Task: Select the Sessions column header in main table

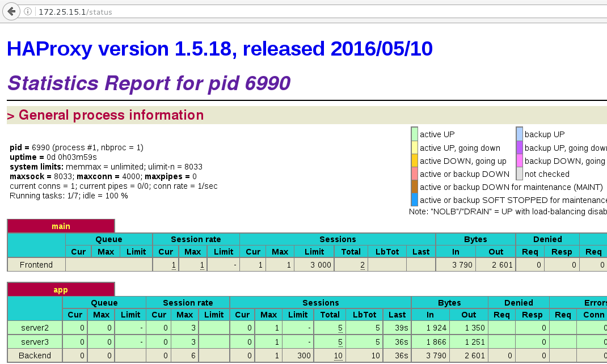Action: click(x=338, y=239)
